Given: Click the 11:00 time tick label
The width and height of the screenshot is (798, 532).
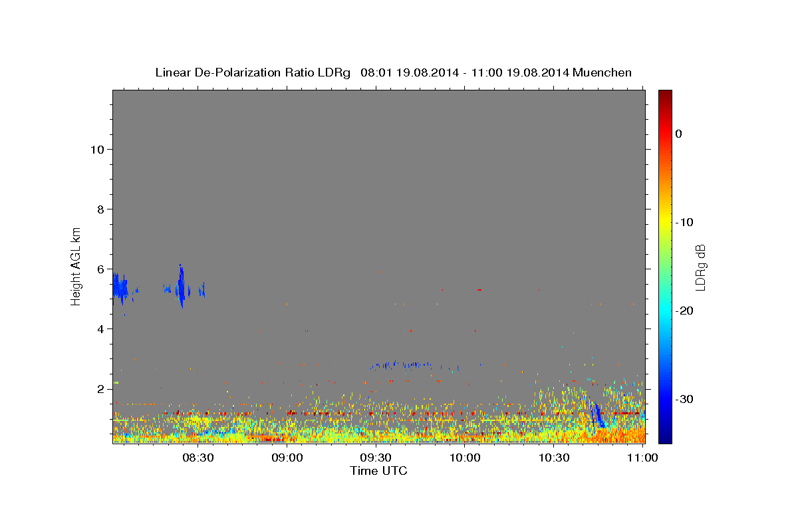Looking at the screenshot, I should point(642,458).
